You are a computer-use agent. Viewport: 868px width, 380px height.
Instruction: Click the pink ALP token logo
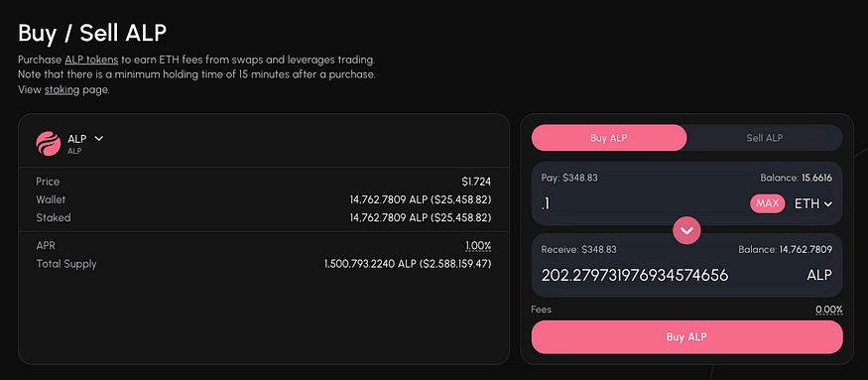point(49,143)
